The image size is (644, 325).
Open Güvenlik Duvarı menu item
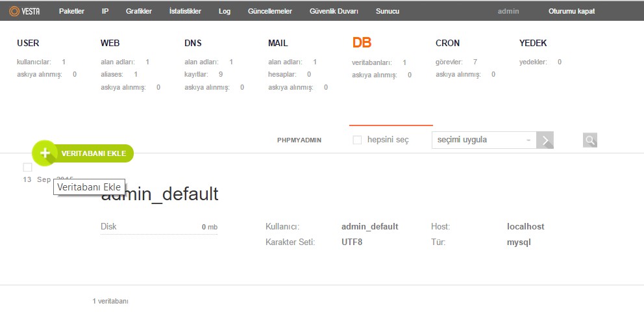[x=334, y=11]
